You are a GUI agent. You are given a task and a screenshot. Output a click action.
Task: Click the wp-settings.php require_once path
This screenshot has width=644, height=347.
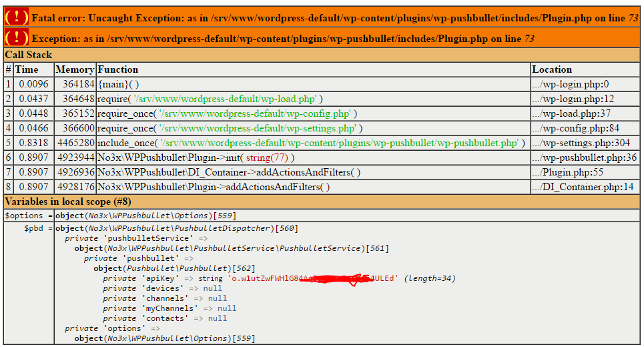(258, 129)
